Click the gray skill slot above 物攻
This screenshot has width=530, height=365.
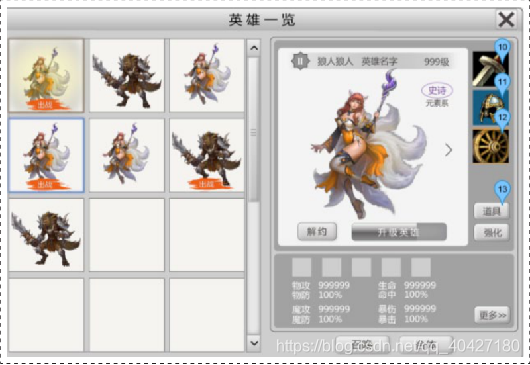302,267
